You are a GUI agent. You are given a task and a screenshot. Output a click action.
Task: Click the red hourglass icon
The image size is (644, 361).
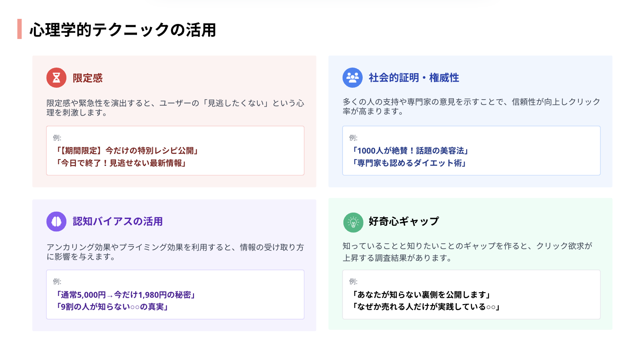point(57,78)
